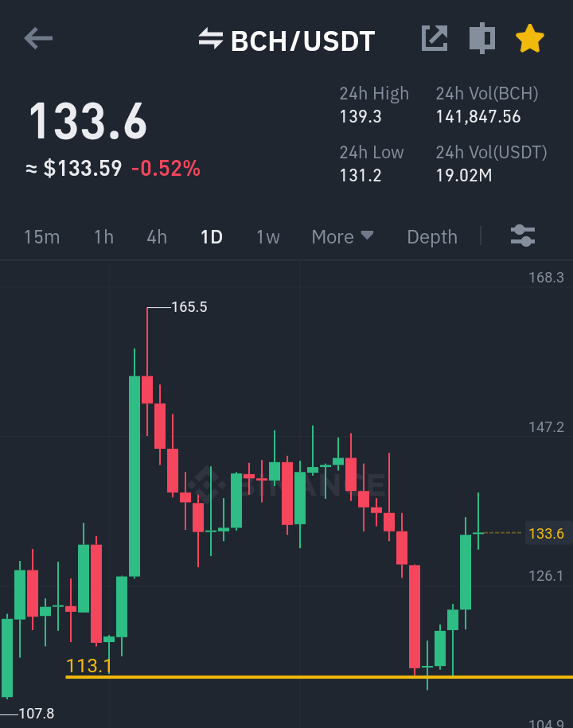Click the yellow 113.1 price line
The image size is (573, 728).
[319, 677]
